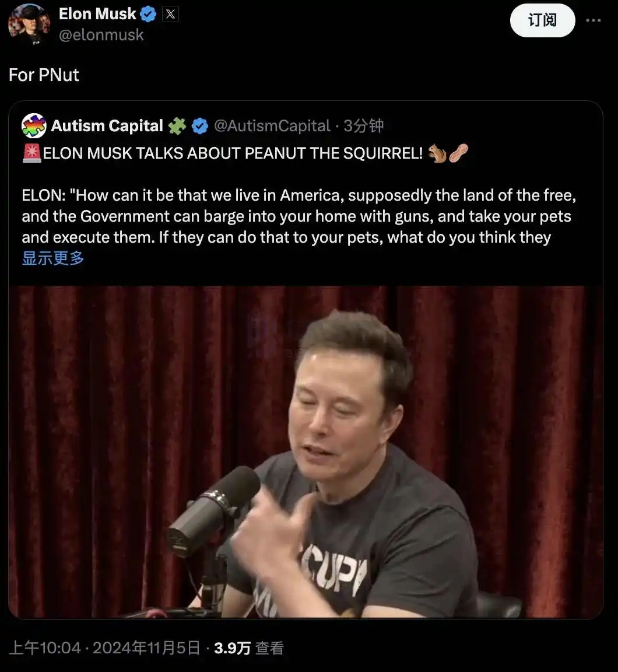This screenshot has height=672, width=618.
Task: Open the @elonmusk handle link
Action: tap(101, 35)
